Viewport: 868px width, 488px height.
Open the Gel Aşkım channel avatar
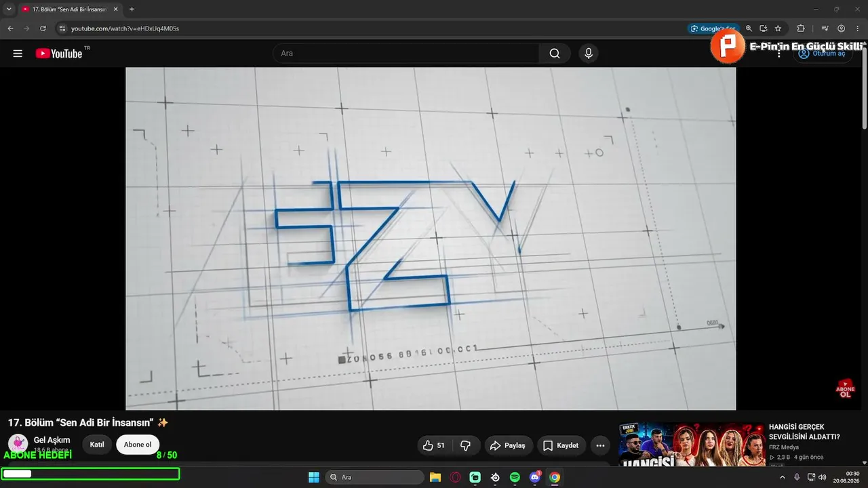tap(18, 444)
